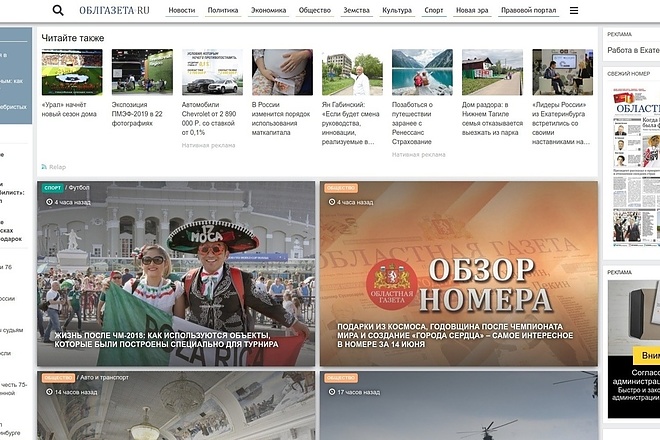Open the Ян Габинский article thumbnail

point(352,72)
